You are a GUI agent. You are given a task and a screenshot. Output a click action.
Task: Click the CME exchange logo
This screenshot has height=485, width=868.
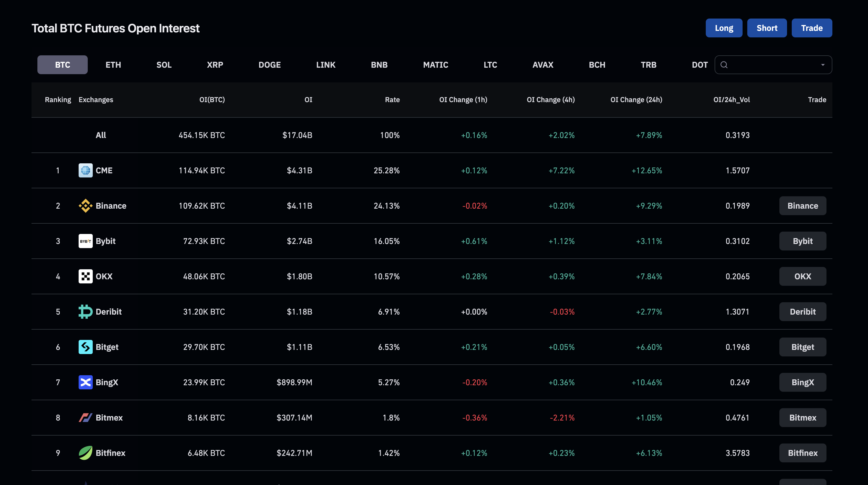85,170
